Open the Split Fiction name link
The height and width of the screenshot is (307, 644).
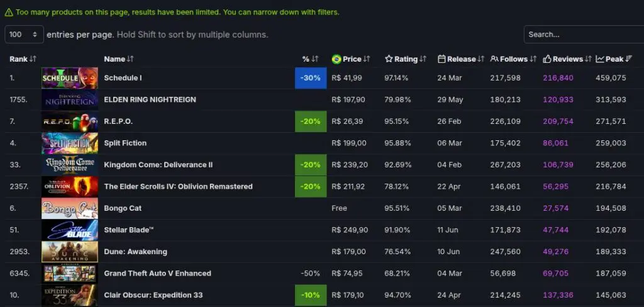tap(125, 143)
